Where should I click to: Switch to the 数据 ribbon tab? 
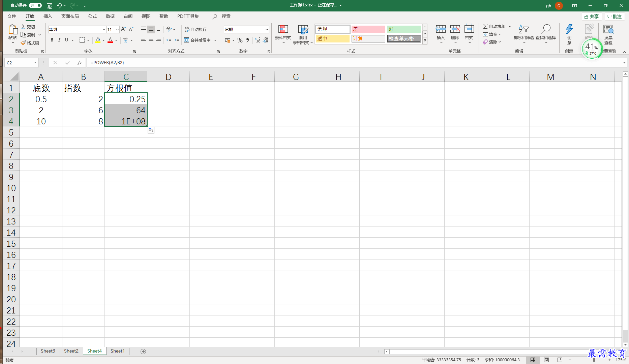pyautogui.click(x=110, y=16)
